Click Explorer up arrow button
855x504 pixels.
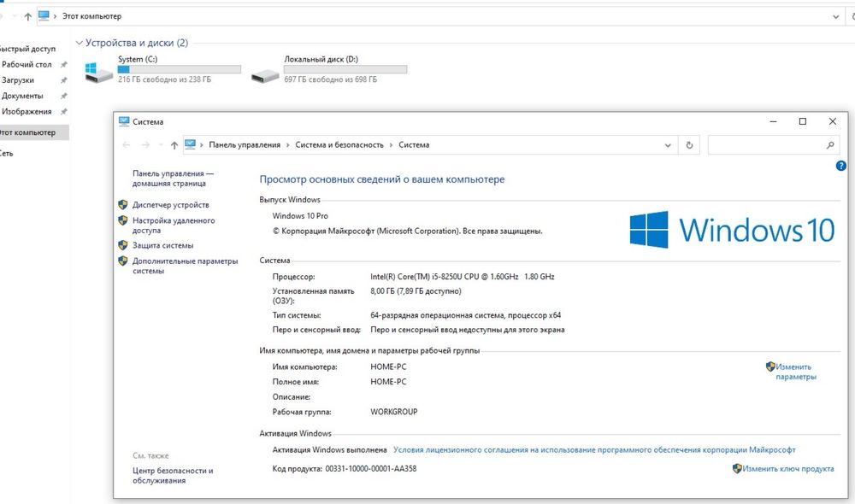tap(28, 16)
